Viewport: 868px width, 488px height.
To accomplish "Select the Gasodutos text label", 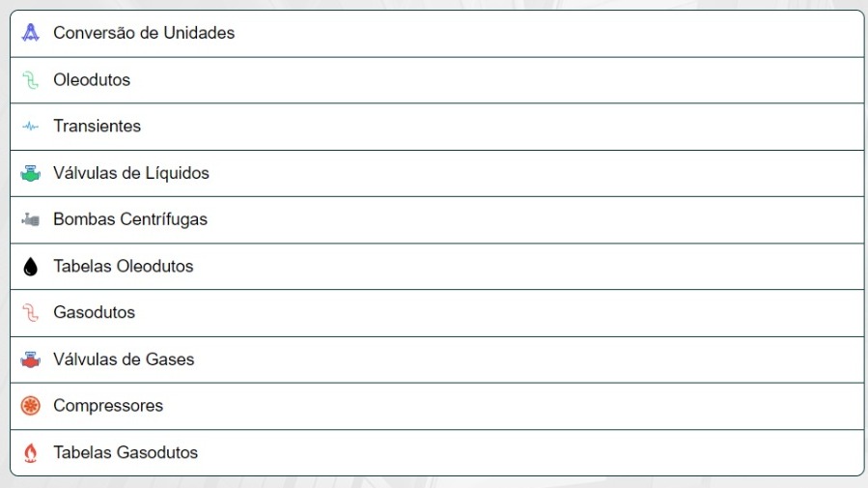I will (x=94, y=312).
